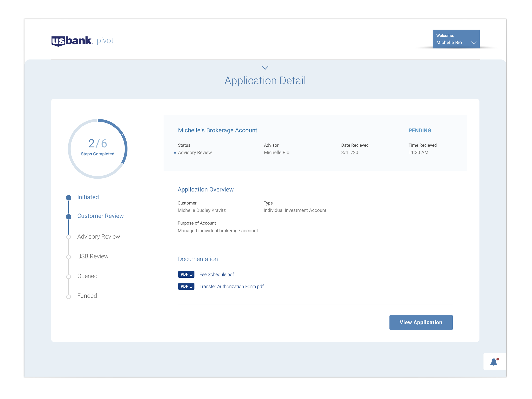Click Michelle's Brokerage Account heading
Viewport: 532px width, 399px height.
pos(217,130)
